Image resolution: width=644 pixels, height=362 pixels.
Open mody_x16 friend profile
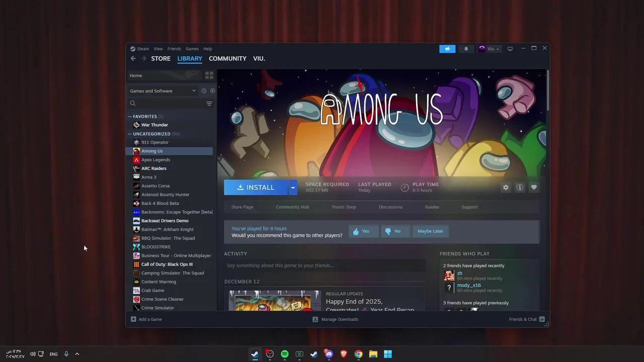[x=469, y=286]
